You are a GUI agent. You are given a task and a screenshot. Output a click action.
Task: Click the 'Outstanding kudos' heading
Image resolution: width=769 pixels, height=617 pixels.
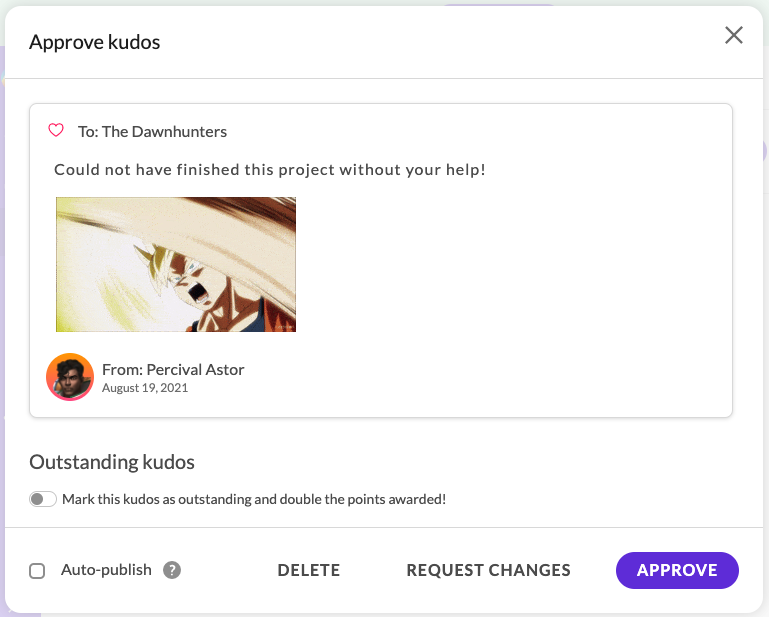112,462
